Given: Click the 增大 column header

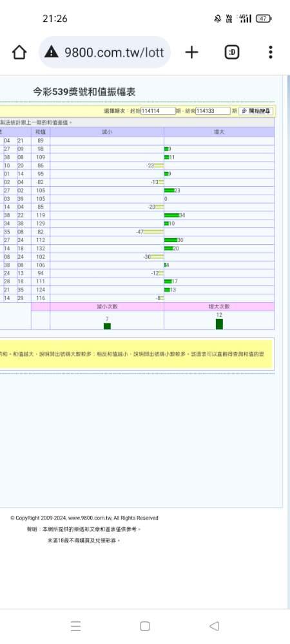Looking at the screenshot, I should (x=219, y=132).
